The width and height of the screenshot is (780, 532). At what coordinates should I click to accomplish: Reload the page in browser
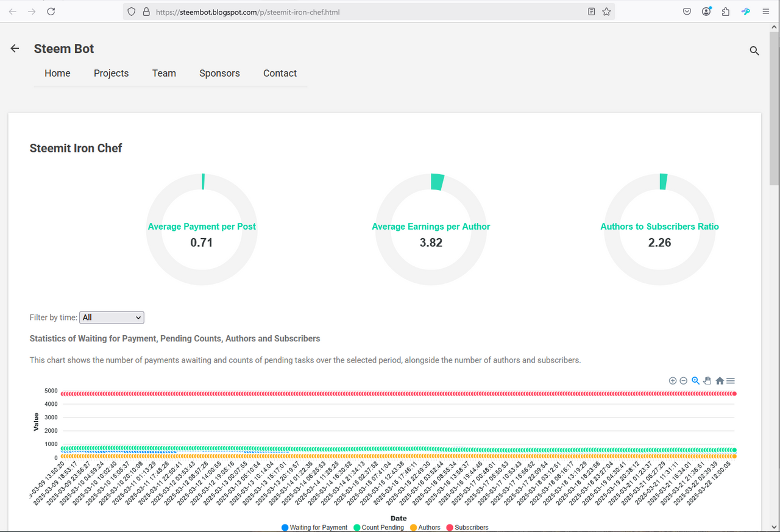point(51,12)
